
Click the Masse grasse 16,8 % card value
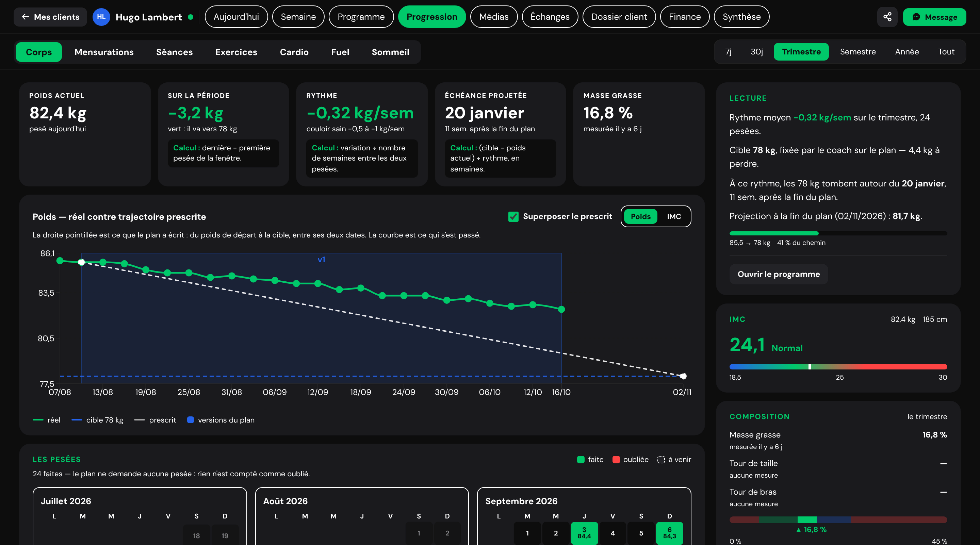coord(608,113)
